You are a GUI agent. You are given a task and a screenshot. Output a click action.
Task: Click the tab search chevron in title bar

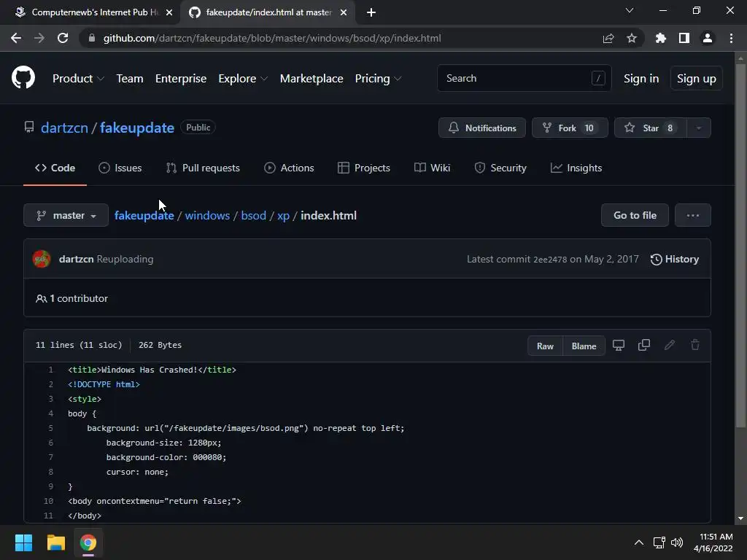(630, 10)
